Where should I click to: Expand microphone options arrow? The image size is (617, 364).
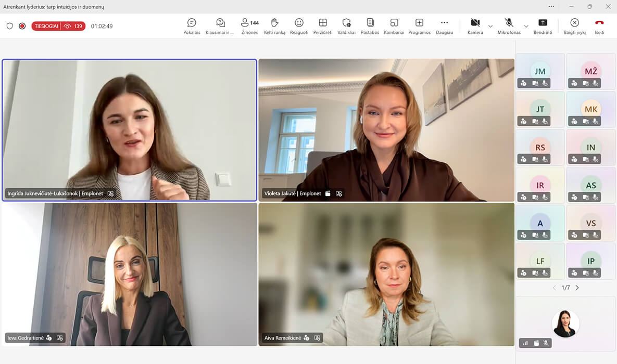[526, 27]
